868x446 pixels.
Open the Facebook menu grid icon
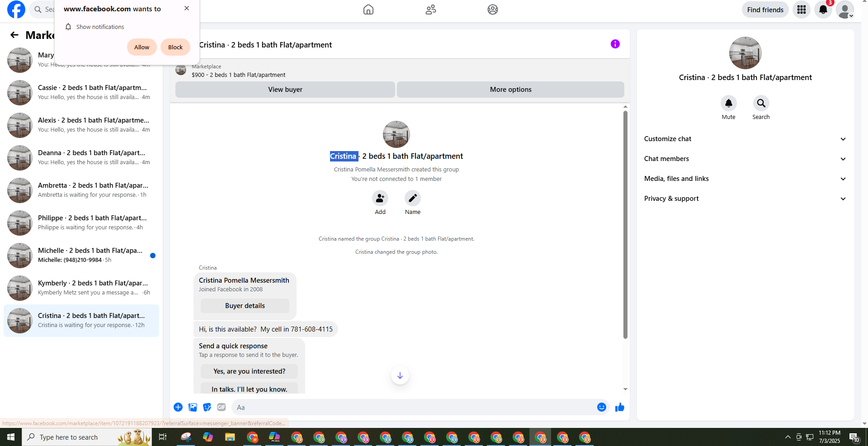tap(802, 9)
